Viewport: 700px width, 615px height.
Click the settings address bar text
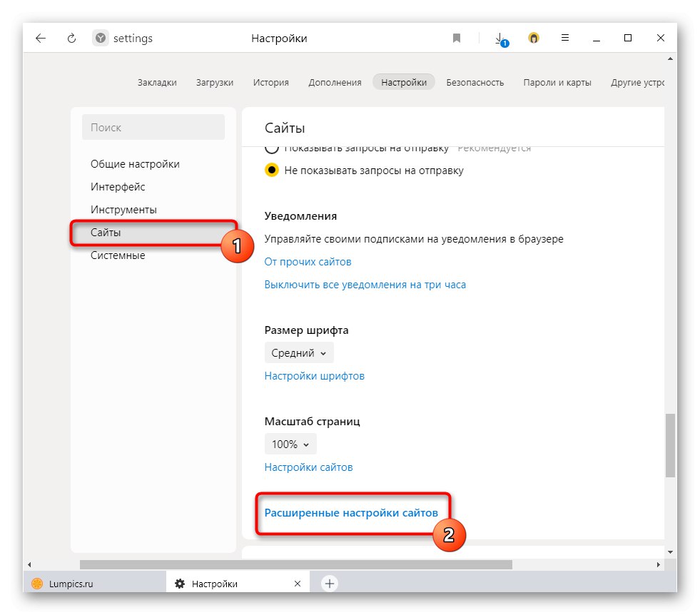pos(133,39)
